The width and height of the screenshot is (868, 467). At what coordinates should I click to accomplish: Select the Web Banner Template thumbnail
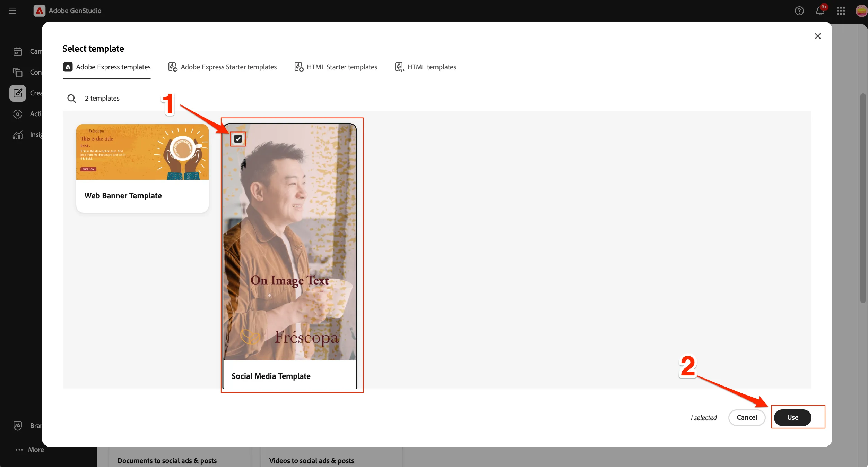142,152
